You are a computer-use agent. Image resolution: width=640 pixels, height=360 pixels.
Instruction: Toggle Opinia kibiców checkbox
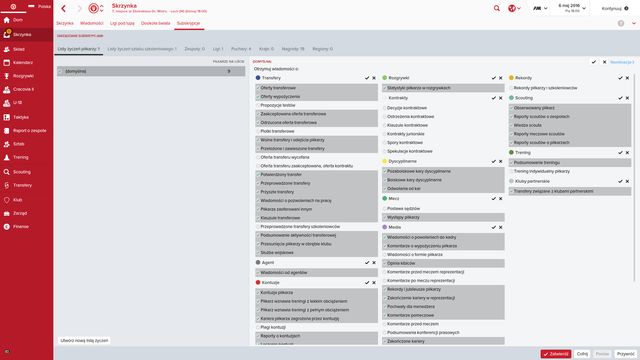384,264
